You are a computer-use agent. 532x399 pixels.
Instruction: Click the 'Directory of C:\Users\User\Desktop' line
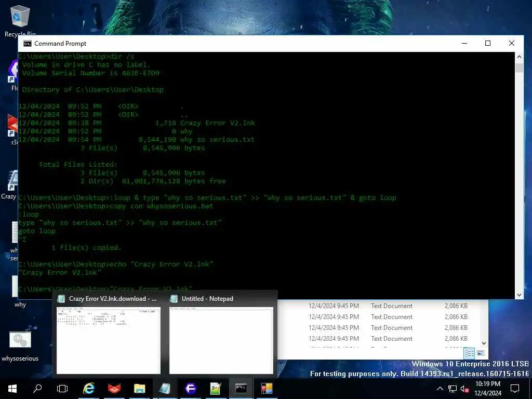click(92, 89)
